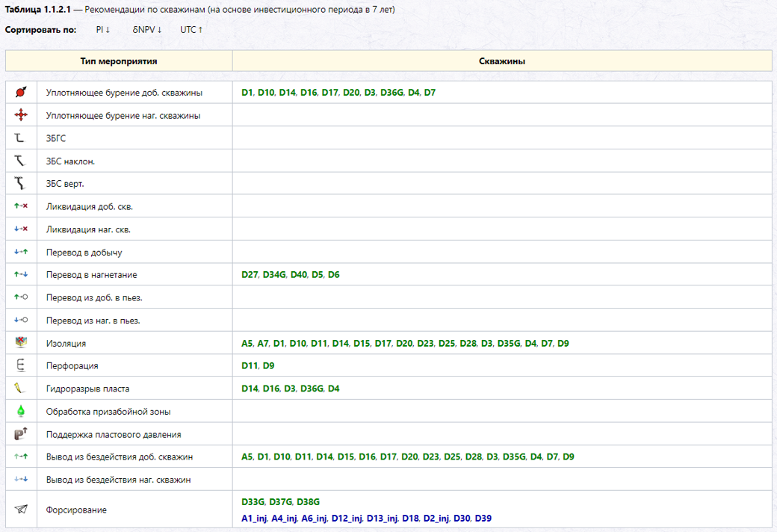Click the infill injector drilling icon
The image size is (777, 532).
[21, 115]
